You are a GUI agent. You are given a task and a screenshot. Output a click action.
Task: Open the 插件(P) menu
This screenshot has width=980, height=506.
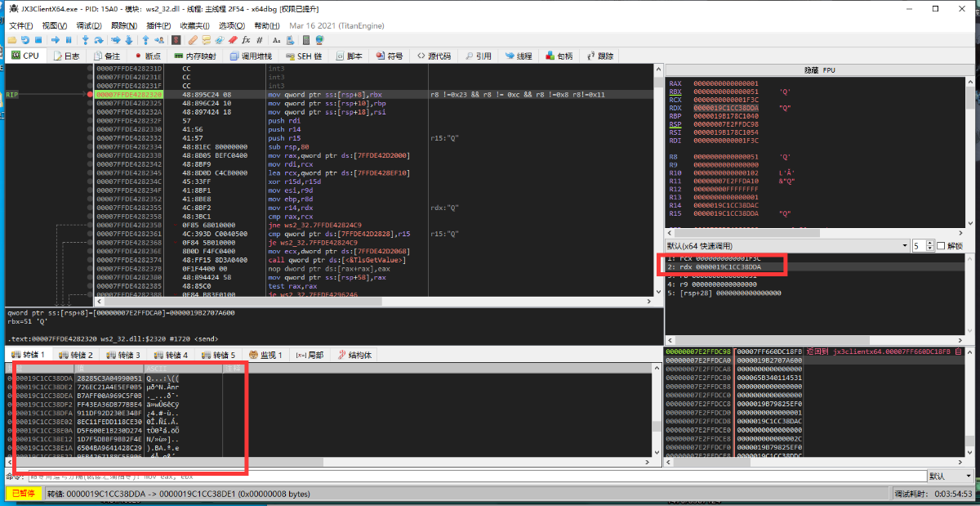coord(160,26)
